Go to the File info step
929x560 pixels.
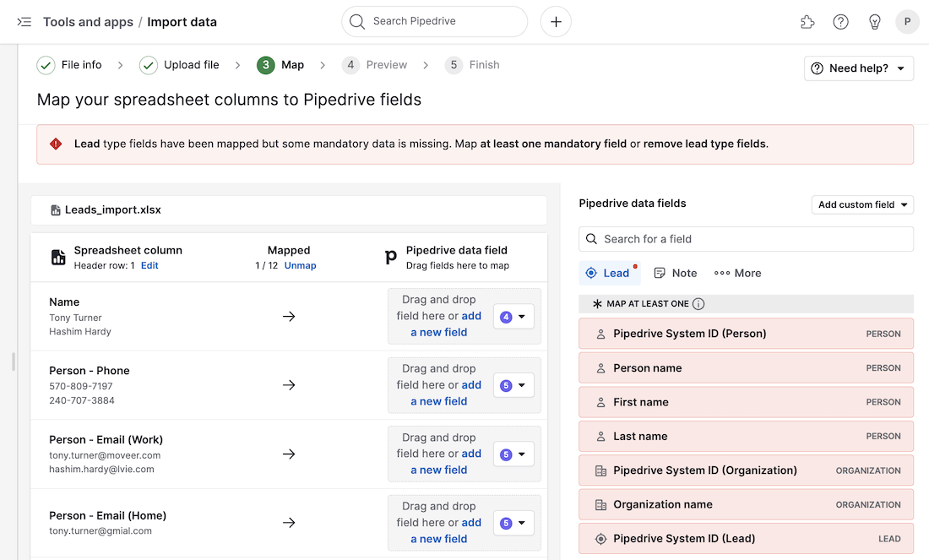coord(69,65)
